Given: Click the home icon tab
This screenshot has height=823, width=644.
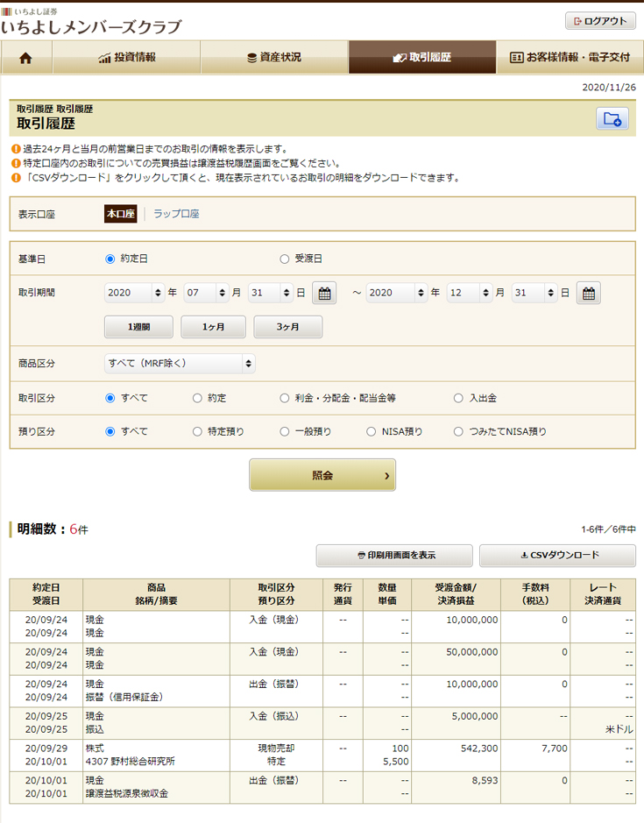Looking at the screenshot, I should (25, 58).
